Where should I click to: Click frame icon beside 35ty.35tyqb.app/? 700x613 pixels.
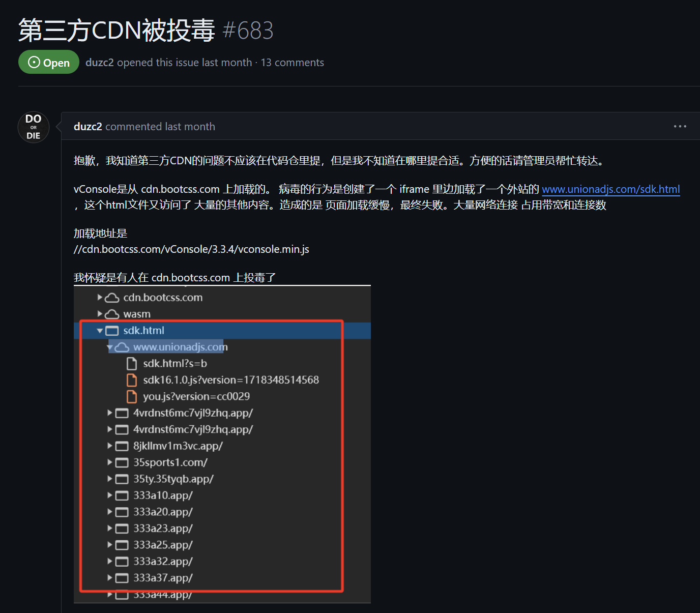[122, 479]
